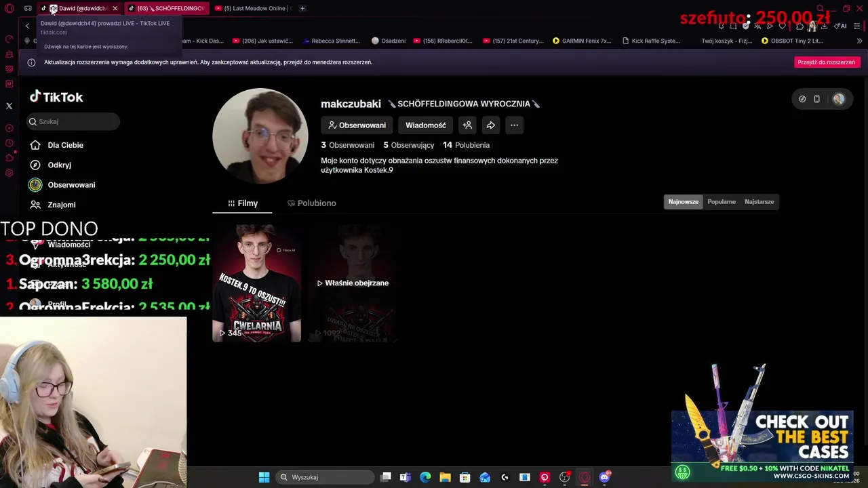Send a message via Wiadomość button

pyautogui.click(x=426, y=125)
